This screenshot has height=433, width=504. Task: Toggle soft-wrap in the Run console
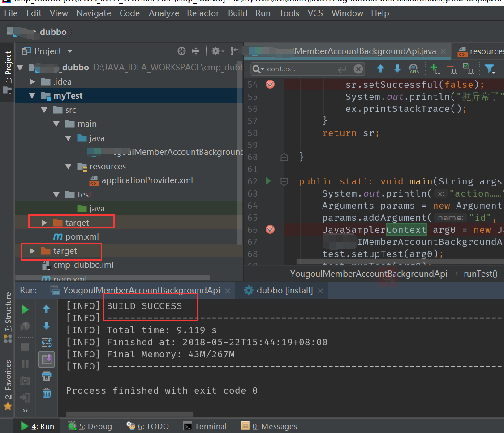coord(47,343)
